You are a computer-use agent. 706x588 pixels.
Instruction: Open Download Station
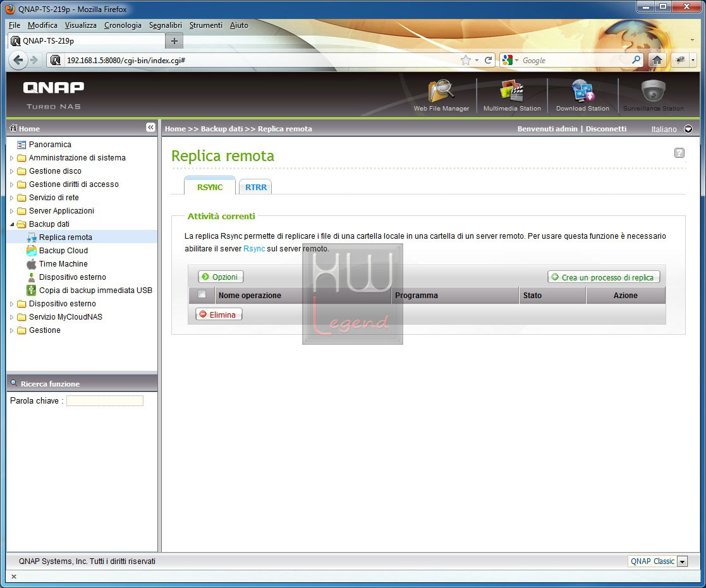pos(582,95)
